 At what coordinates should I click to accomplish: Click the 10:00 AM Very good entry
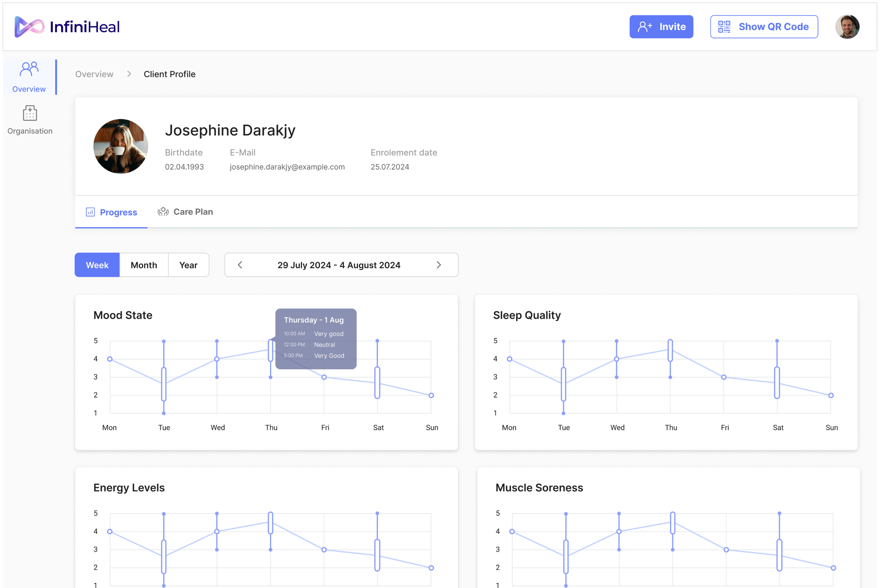313,334
